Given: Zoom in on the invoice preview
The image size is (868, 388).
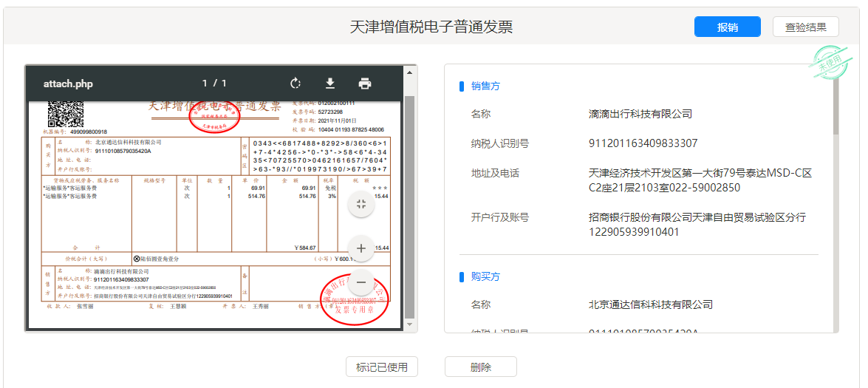Looking at the screenshot, I should 360,248.
